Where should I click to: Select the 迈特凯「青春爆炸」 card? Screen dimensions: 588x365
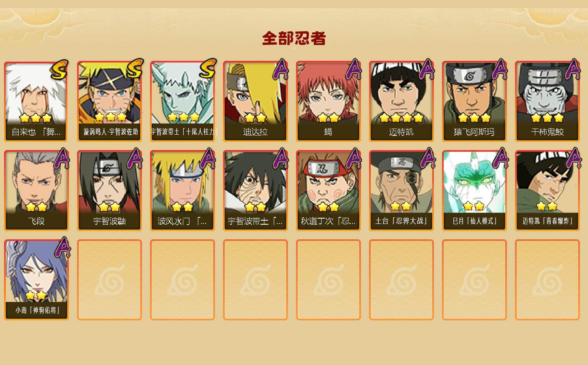547,191
